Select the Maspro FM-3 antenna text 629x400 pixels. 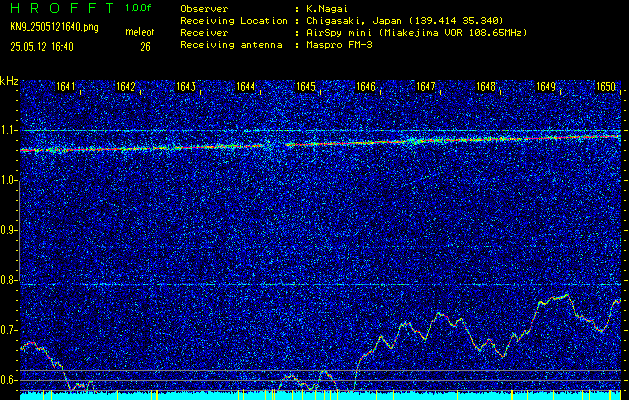[x=337, y=45]
